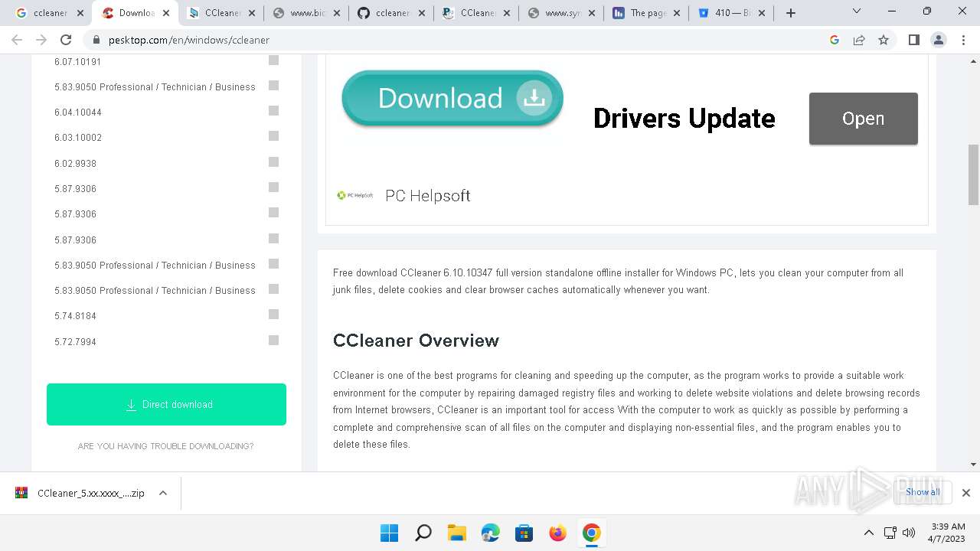Reload the current page
980x551 pixels.
click(66, 40)
